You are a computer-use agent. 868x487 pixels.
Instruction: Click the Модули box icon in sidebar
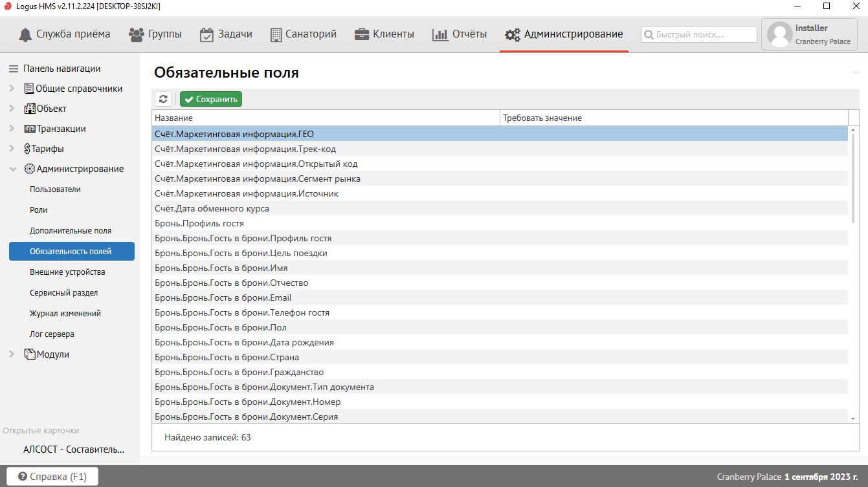click(29, 354)
